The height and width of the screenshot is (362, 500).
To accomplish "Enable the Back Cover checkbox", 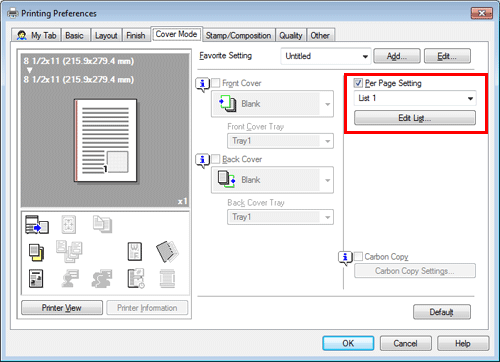I will tap(216, 159).
